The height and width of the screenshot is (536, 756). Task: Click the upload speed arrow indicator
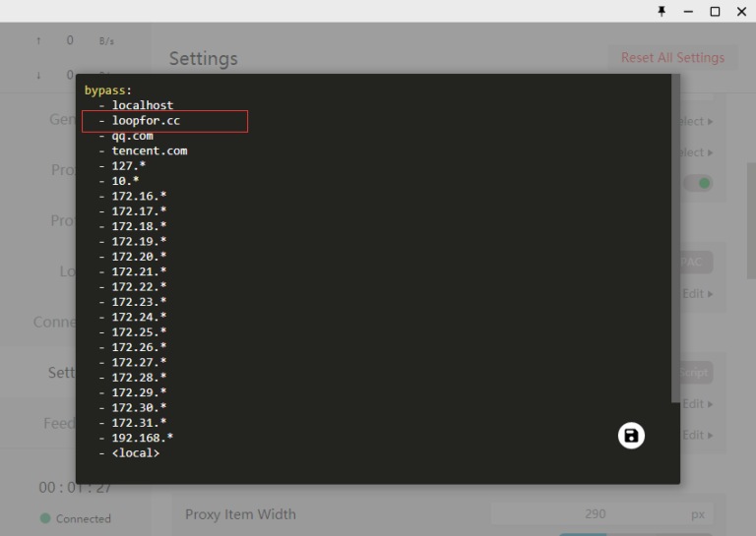(38, 40)
